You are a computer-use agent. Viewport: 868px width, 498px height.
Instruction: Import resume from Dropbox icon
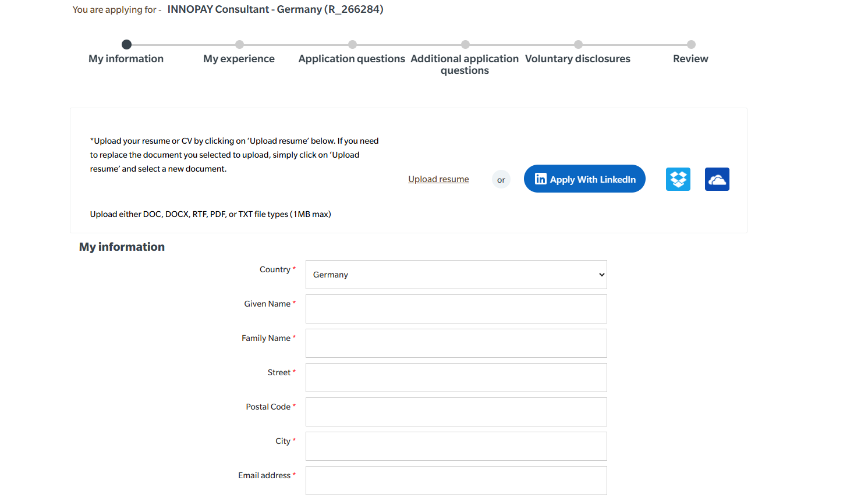point(678,179)
